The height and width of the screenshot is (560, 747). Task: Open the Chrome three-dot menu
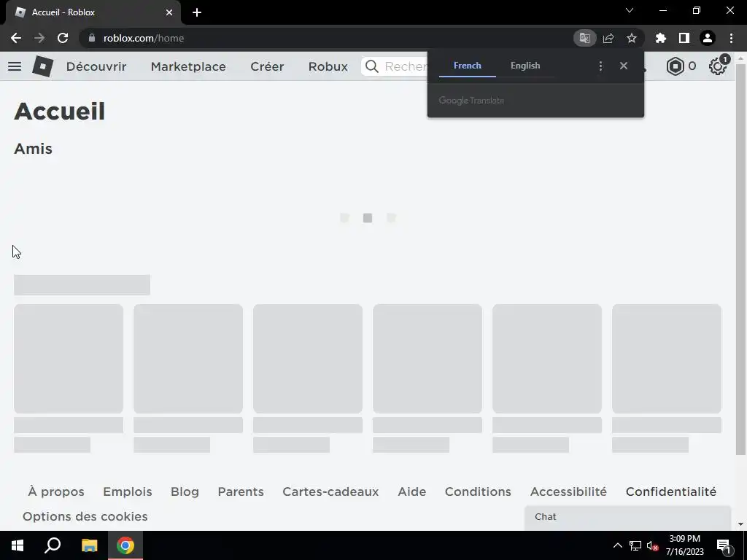(x=731, y=38)
